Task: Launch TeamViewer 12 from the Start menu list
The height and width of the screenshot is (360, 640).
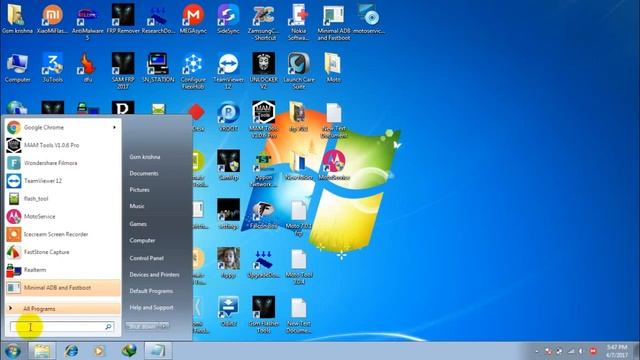Action: pos(63,181)
